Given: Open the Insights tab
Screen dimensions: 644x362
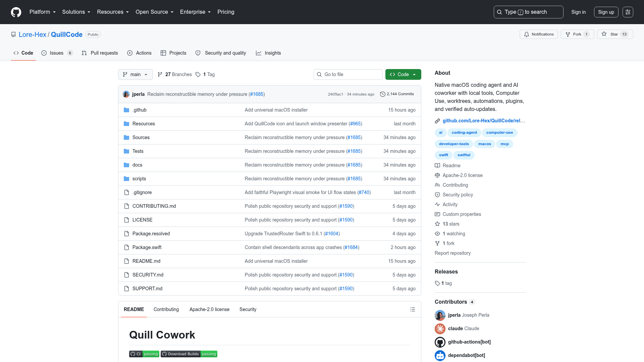Looking at the screenshot, I should coord(268,53).
